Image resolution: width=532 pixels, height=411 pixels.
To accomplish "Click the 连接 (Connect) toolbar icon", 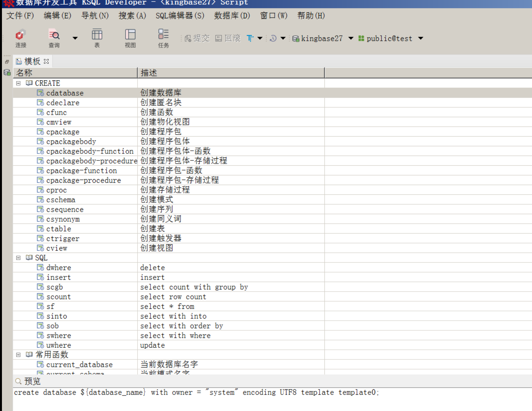I will [x=21, y=38].
